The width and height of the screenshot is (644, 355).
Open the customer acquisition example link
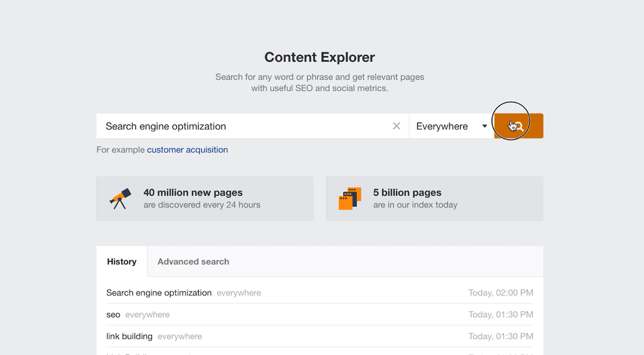pyautogui.click(x=187, y=149)
